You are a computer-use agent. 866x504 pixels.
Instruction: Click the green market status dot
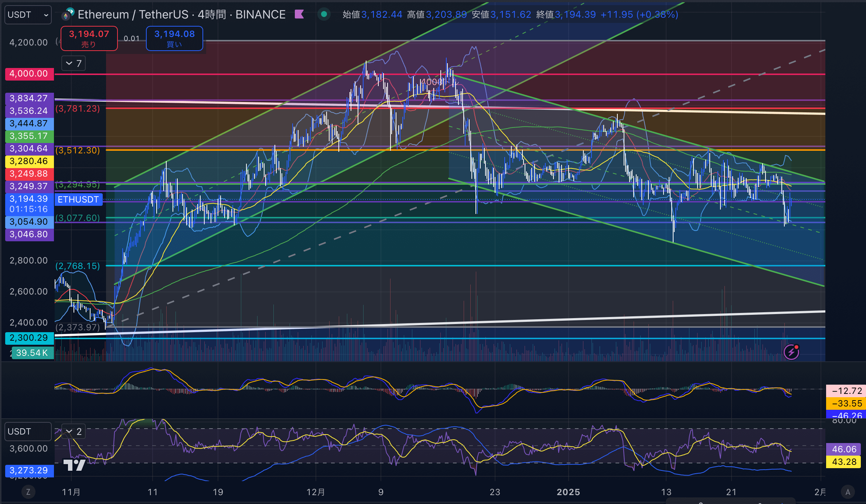(x=324, y=14)
